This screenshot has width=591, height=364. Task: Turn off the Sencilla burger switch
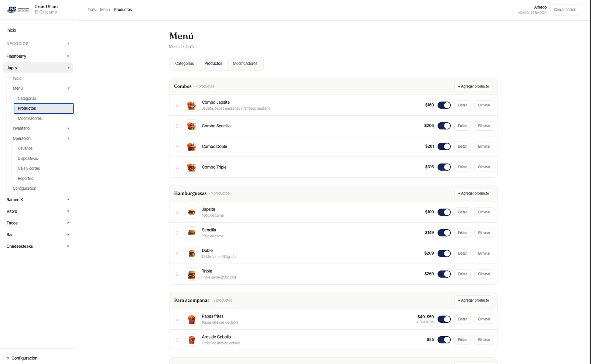point(444,233)
